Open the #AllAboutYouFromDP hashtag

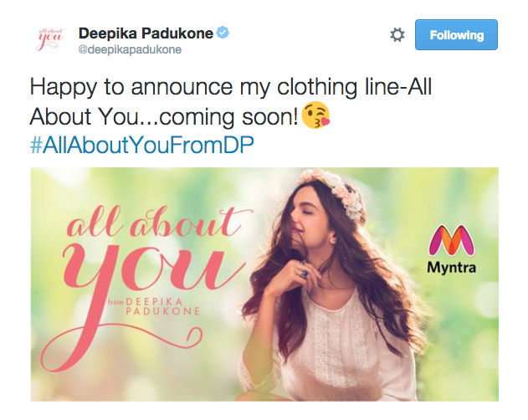coord(141,145)
